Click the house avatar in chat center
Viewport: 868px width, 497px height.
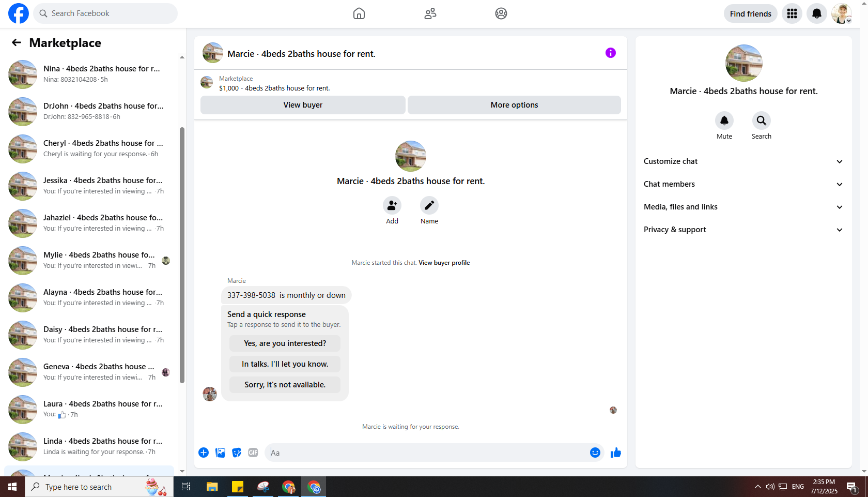411,156
